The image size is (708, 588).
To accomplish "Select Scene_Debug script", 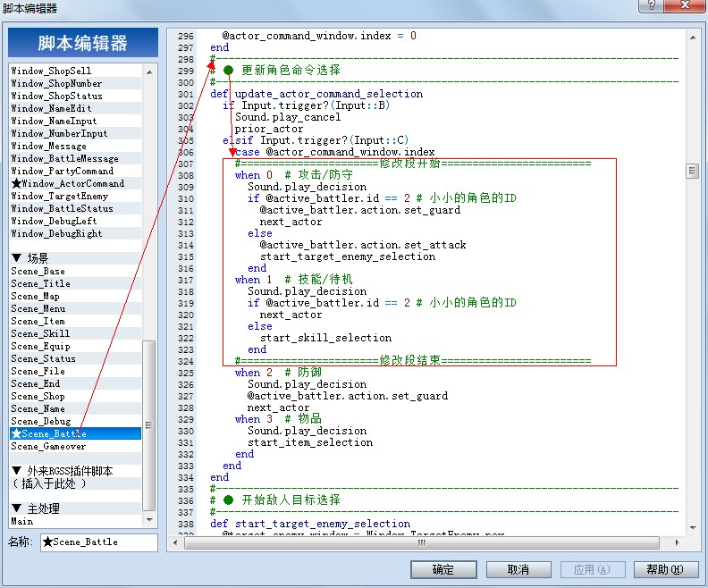I will pos(75,422).
